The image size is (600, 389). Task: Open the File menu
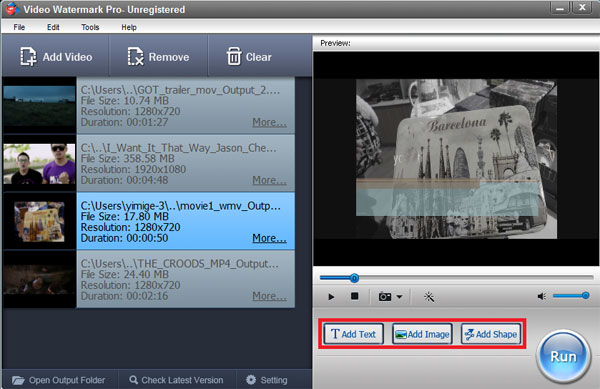coord(19,27)
